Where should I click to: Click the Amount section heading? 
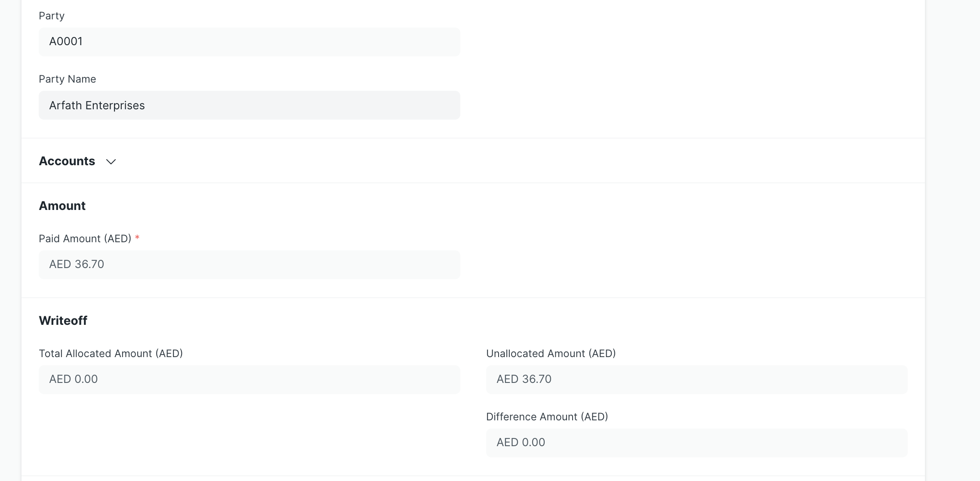(x=62, y=206)
